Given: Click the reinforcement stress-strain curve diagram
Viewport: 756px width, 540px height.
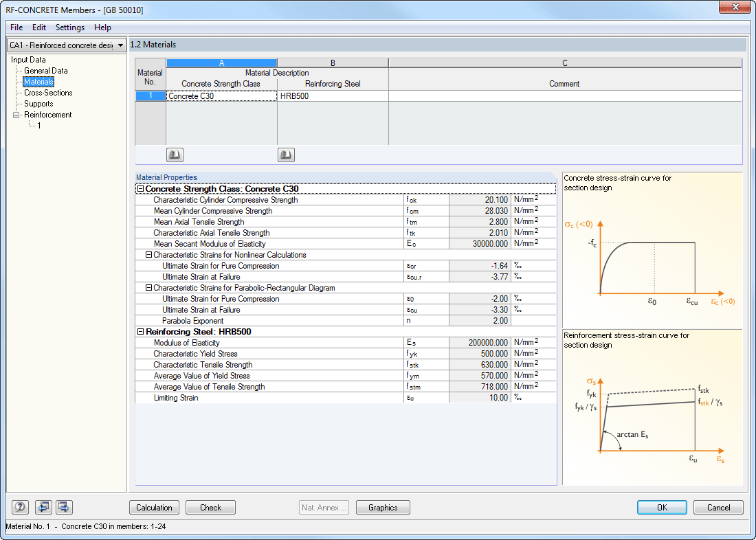Looking at the screenshot, I should (652, 407).
